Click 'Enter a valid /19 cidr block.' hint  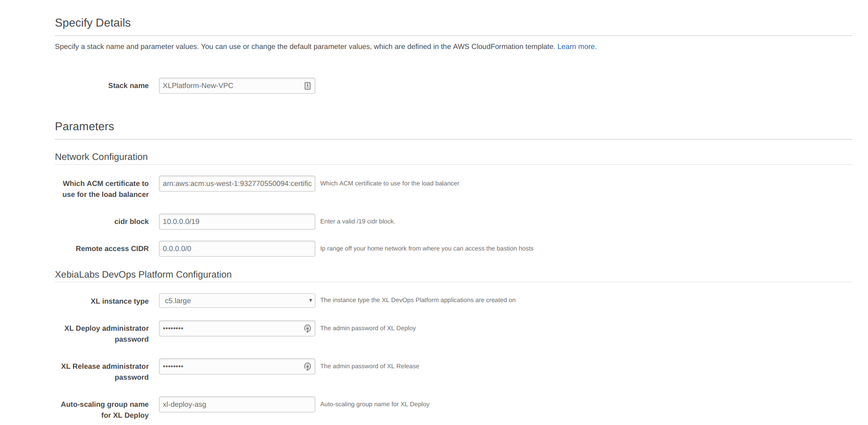point(358,221)
